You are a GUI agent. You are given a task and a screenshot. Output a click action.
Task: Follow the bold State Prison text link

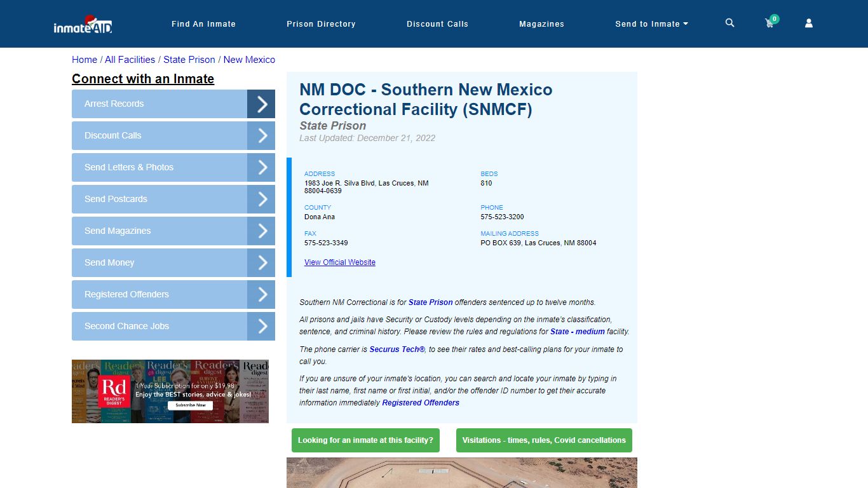pos(431,302)
